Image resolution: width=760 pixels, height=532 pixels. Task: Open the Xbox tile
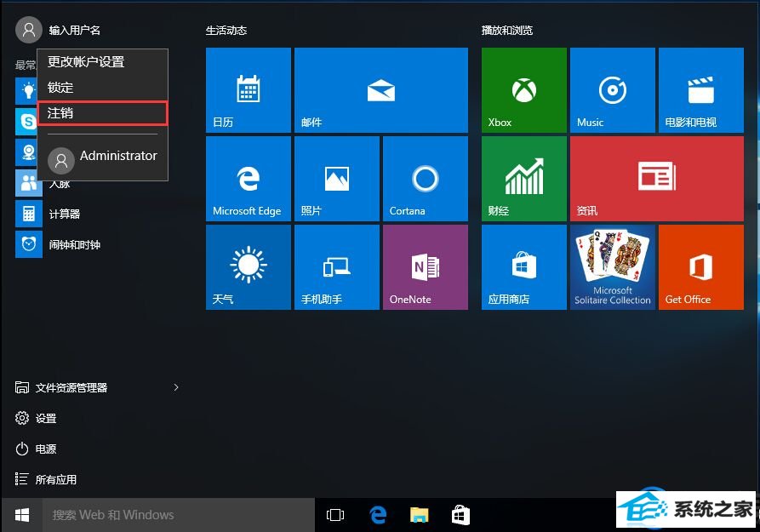[x=524, y=89]
